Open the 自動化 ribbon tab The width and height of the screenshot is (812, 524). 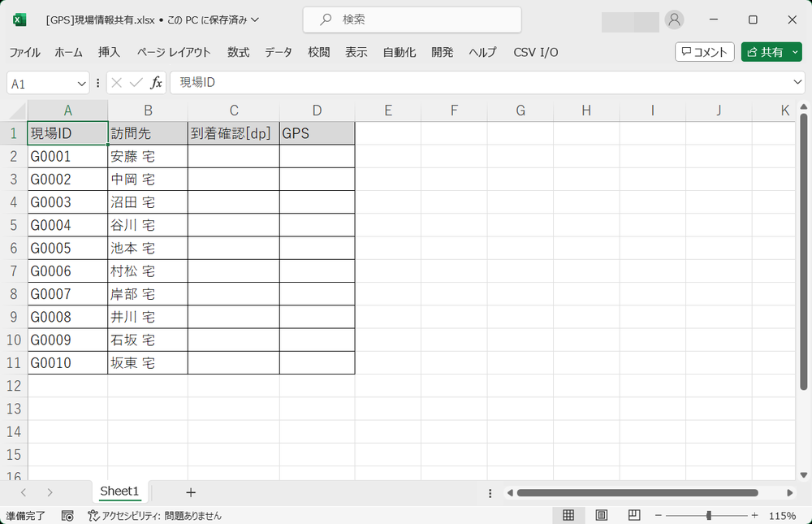[400, 52]
